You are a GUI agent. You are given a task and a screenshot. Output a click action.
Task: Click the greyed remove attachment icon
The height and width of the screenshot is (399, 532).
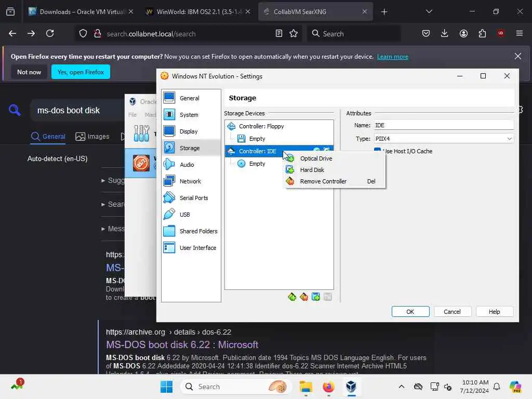click(328, 297)
